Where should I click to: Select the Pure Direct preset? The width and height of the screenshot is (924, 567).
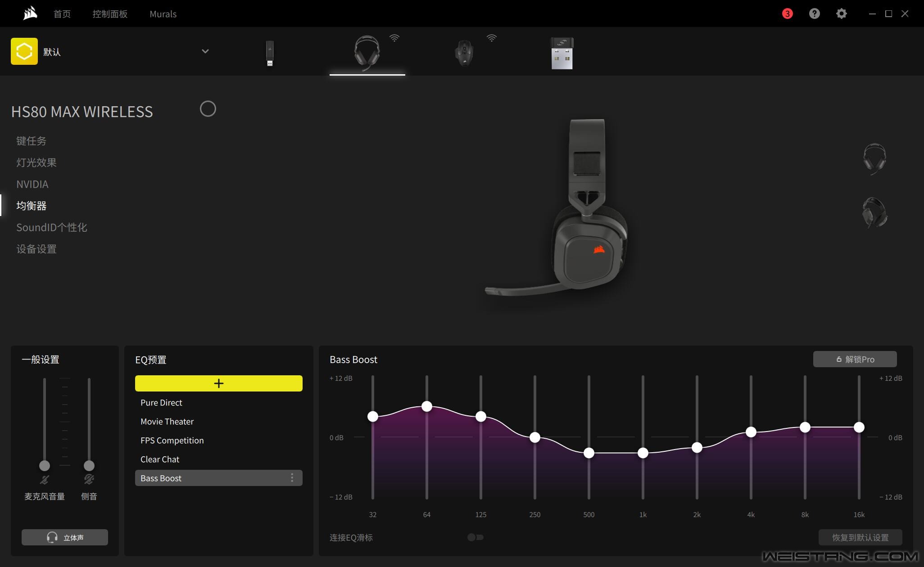click(219, 402)
